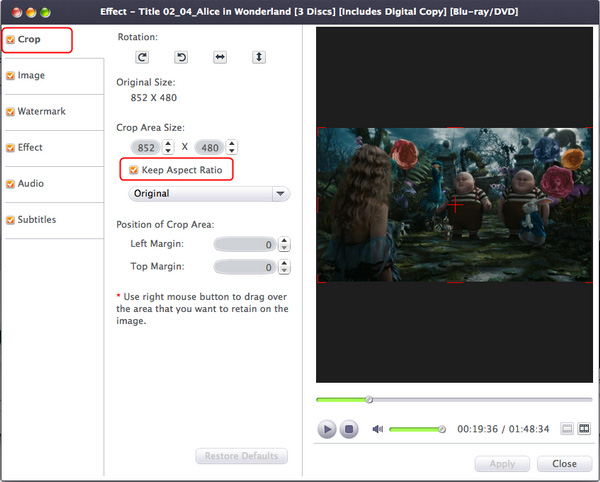Mute the speaker volume icon
The width and height of the screenshot is (600, 482).
pos(378,429)
